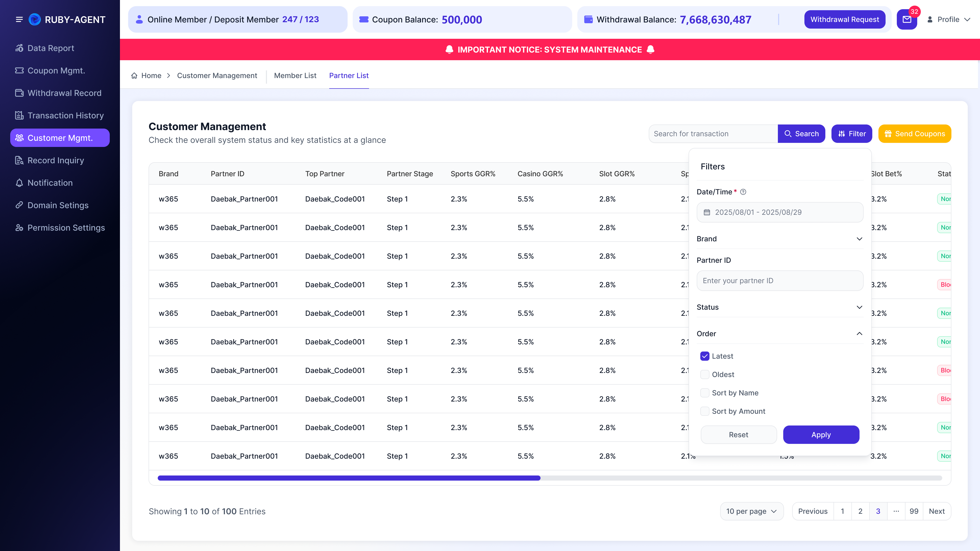Click the Casino GGR% column header
This screenshot has height=551, width=980.
(x=540, y=174)
